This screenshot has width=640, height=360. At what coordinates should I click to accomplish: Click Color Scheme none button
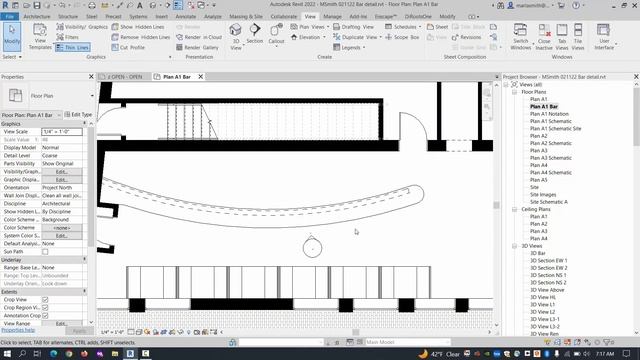pos(62,228)
